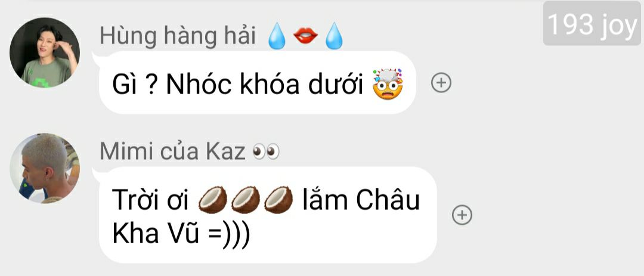
Task: Click the '193 joy' reaction badge
Action: click(592, 23)
